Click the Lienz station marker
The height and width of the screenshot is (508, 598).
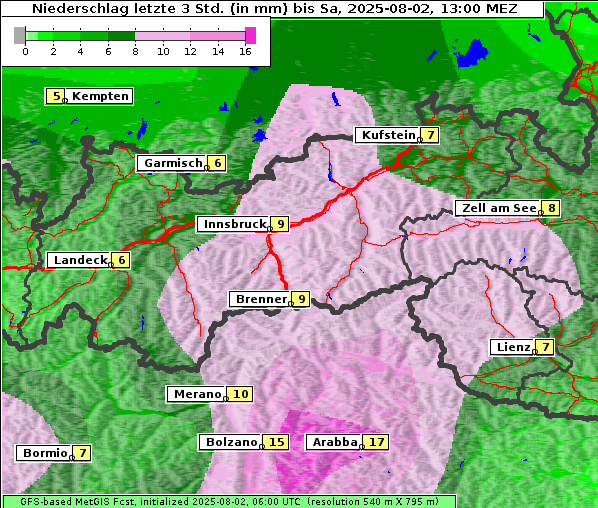click(534, 352)
